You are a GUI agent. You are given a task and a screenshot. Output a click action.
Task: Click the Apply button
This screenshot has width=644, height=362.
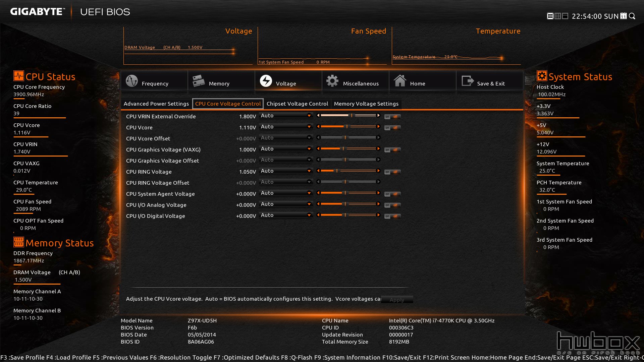click(x=397, y=300)
